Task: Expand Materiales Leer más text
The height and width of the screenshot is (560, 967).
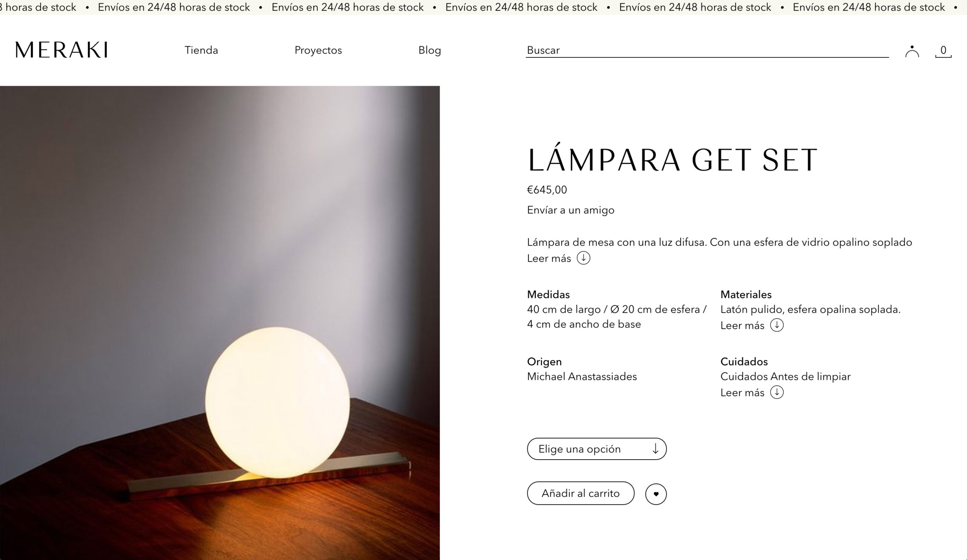Action: 742,326
